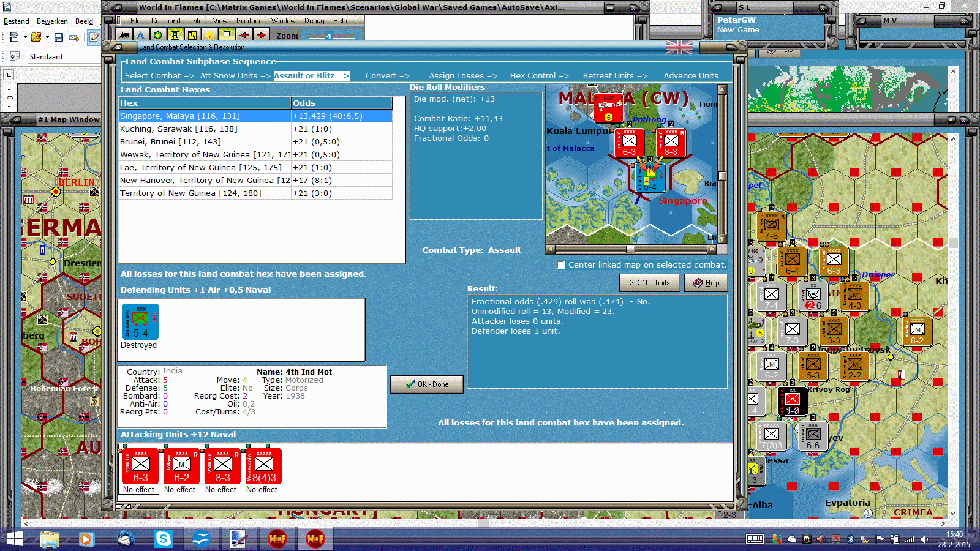Click the Odds column header
The image size is (980, 551).
[x=342, y=103]
